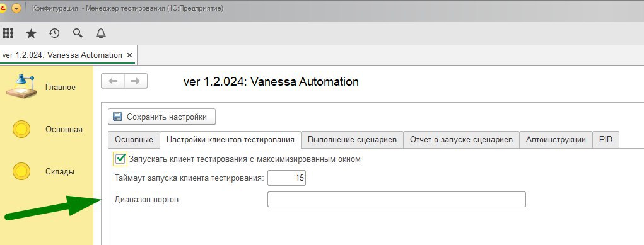Viewport: 644px width, 245px height.
Task: Click the Search magnifier icon
Action: click(x=78, y=33)
